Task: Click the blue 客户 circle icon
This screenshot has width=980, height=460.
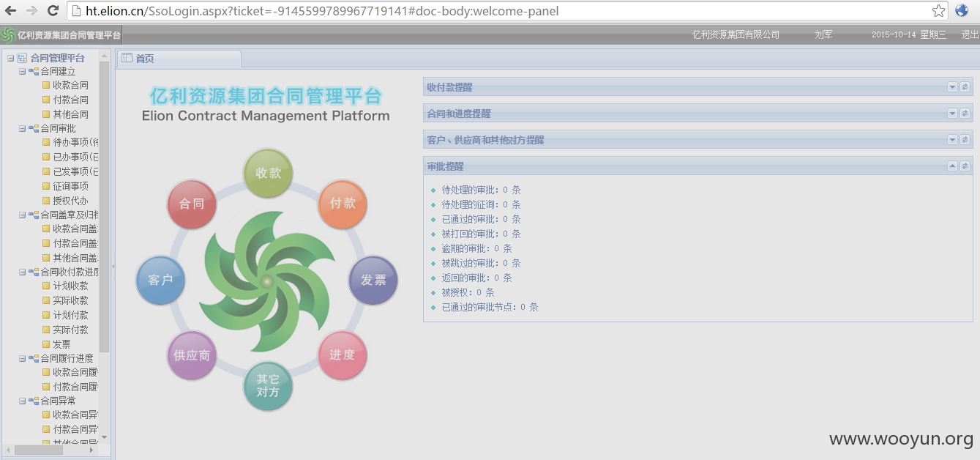Action: [x=160, y=281]
